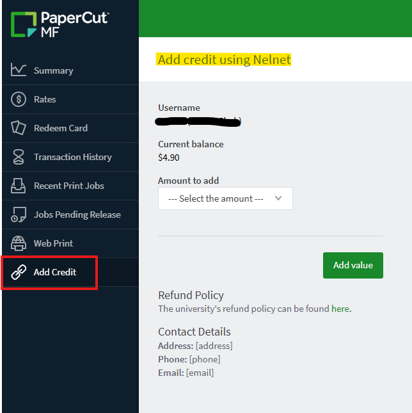The image size is (412, 413).
Task: Click the Jobs Pending Release icon
Action: click(x=18, y=214)
